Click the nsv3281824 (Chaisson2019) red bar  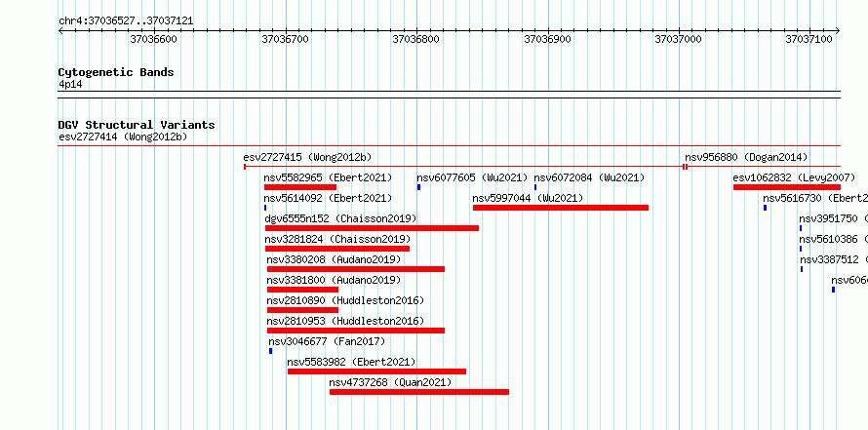[x=337, y=249]
